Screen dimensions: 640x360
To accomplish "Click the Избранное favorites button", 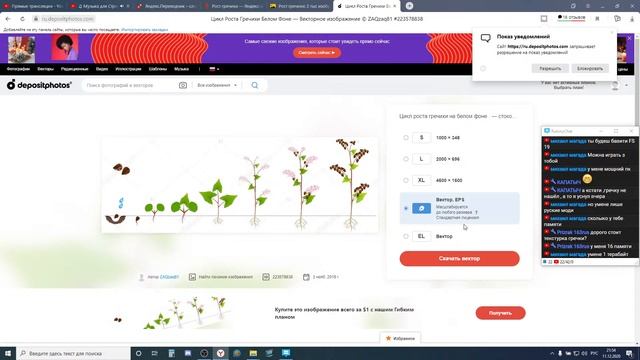I will 400,338.
